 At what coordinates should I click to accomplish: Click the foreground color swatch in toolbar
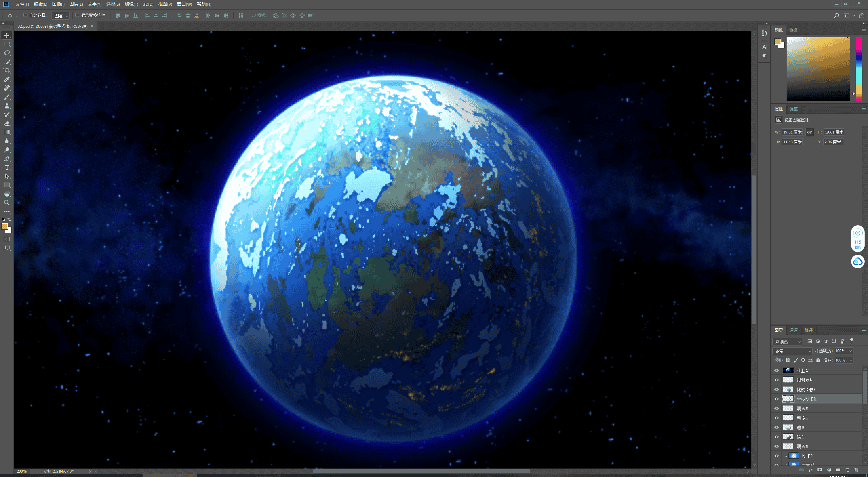pyautogui.click(x=4, y=226)
